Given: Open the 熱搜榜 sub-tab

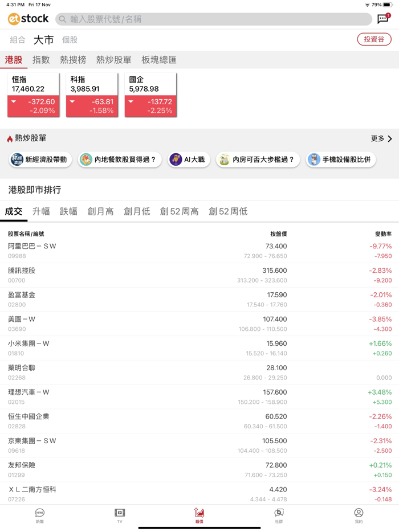Looking at the screenshot, I should point(73,60).
